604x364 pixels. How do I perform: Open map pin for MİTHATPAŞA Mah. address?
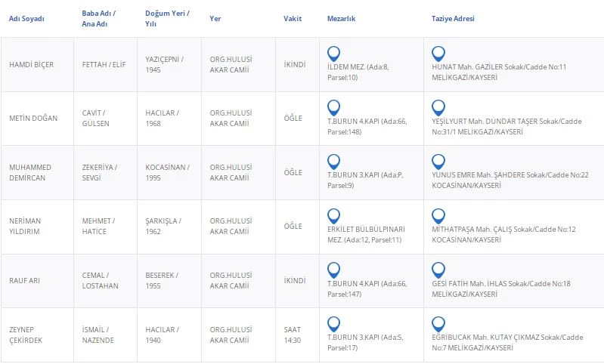[x=438, y=215]
